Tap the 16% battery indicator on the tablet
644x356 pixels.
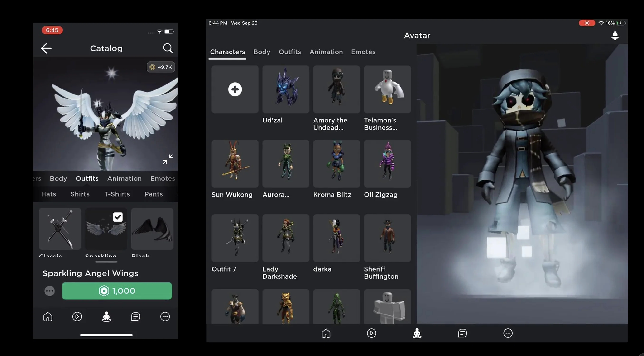pos(615,23)
